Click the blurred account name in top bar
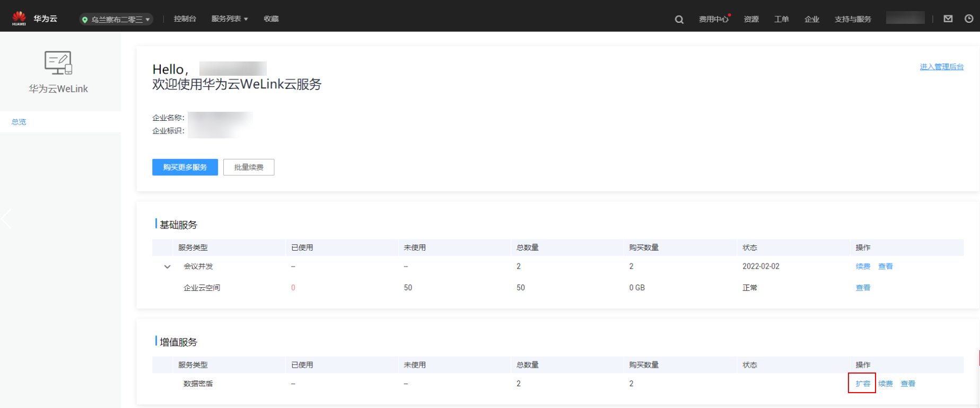This screenshot has width=980, height=408. click(x=905, y=18)
